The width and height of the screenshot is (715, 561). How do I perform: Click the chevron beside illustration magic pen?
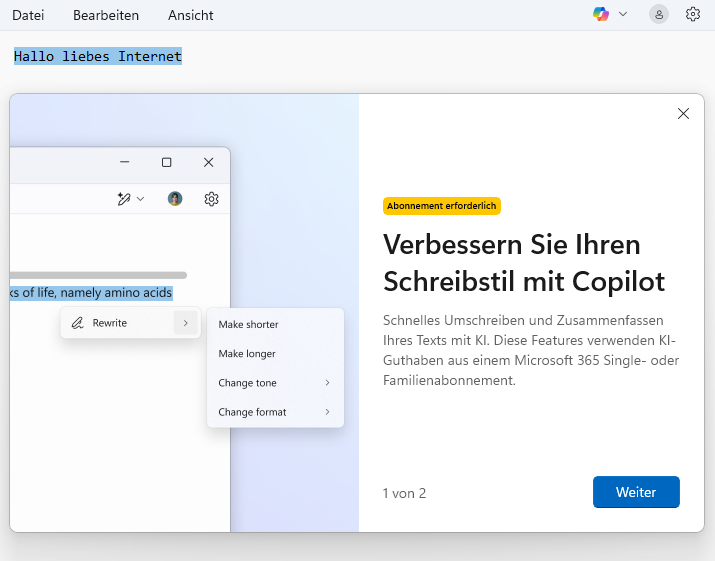140,199
